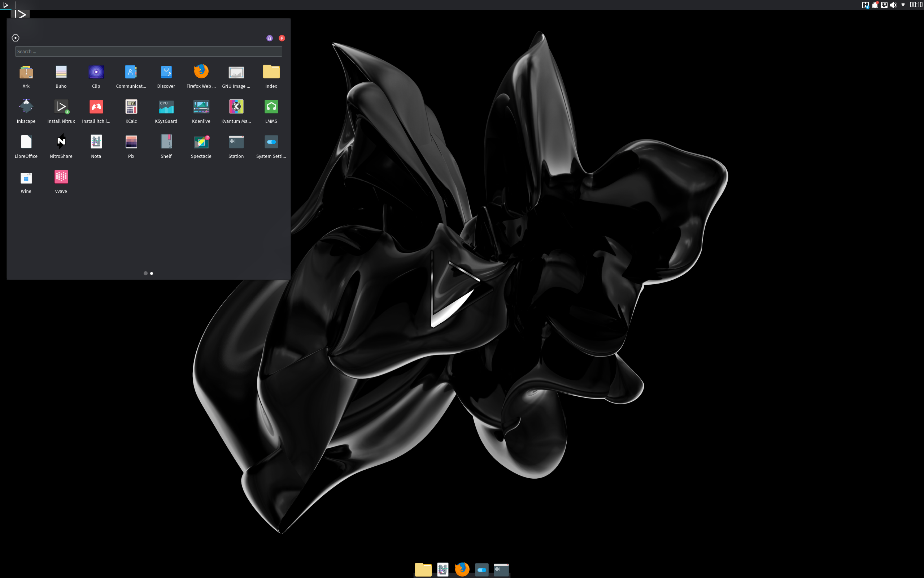Open LMMS music studio
The image size is (924, 578).
(271, 111)
